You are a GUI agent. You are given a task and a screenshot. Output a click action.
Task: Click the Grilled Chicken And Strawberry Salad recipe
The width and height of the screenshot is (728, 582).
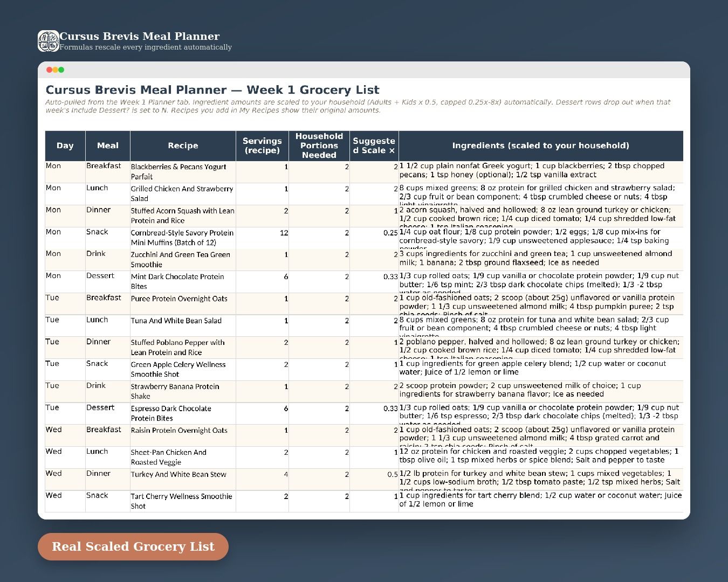(x=183, y=194)
